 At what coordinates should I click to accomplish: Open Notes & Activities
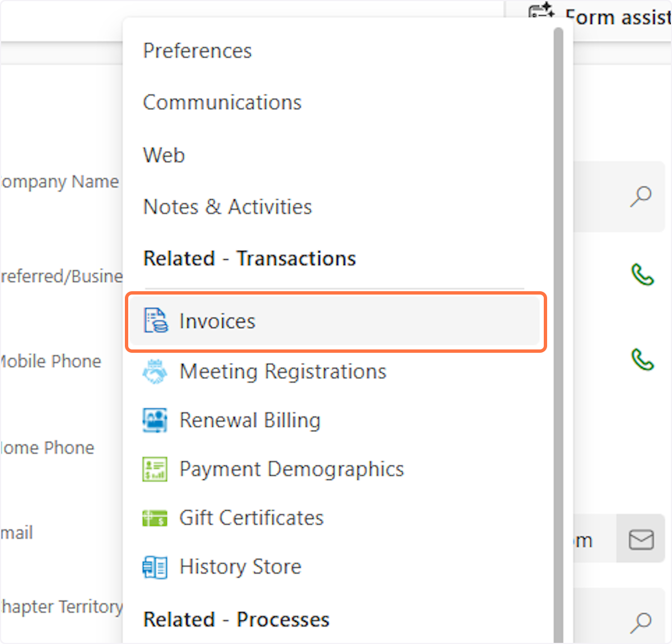227,207
